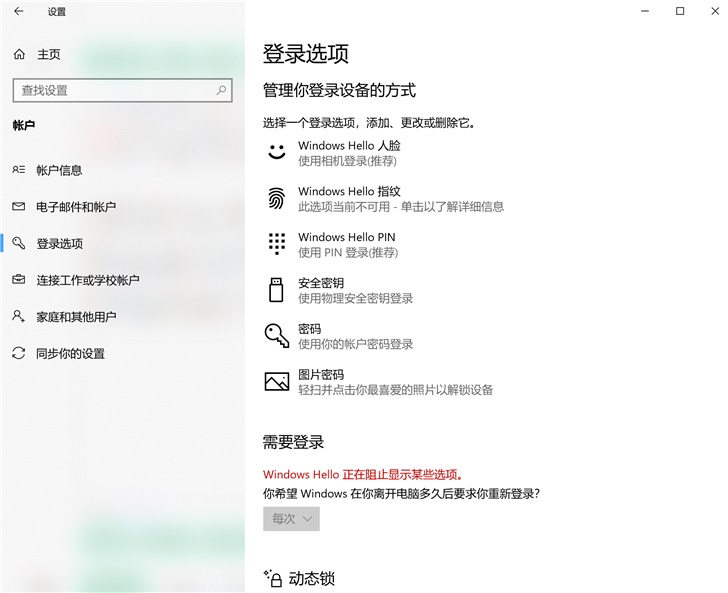Click the briefcase icon for 连接工作或学校帐户
This screenshot has height=593, width=728.
coord(19,280)
